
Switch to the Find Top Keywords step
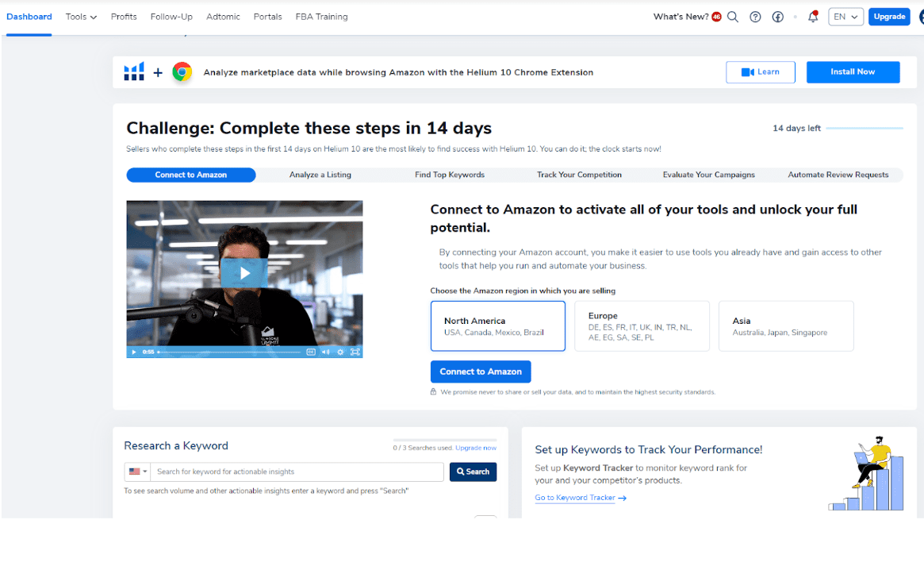(450, 175)
